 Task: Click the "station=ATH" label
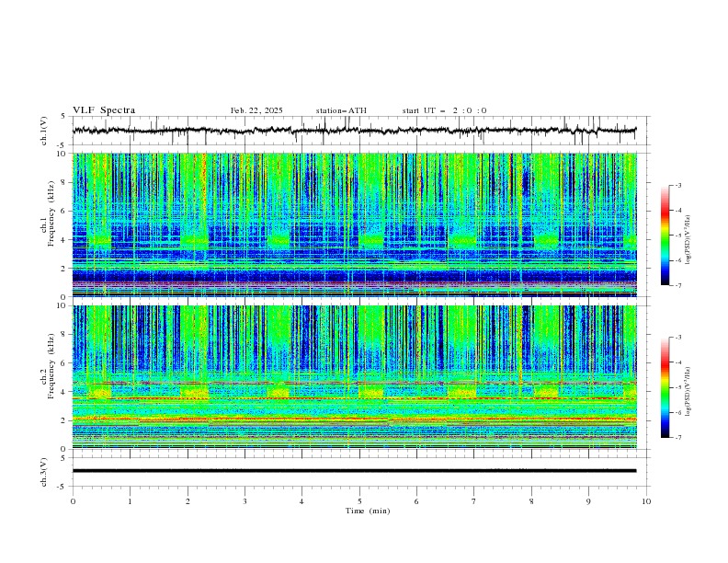pos(341,110)
